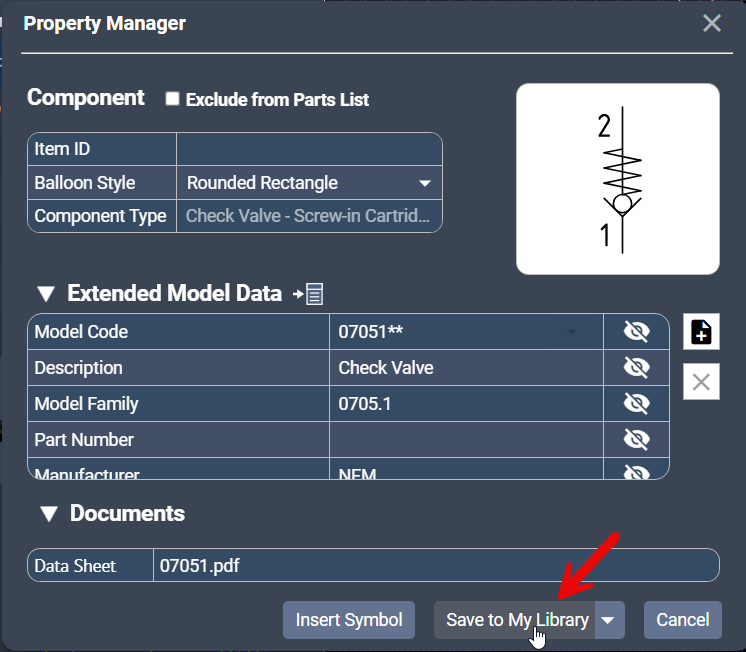Click the Component Type field

pos(309,216)
